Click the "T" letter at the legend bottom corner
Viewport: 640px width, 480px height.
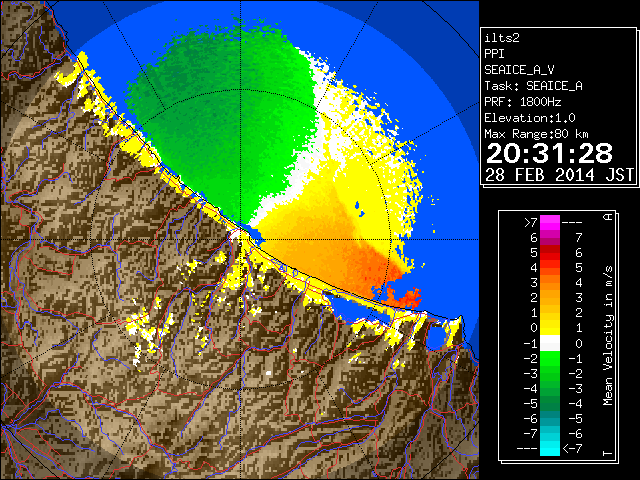coord(608,453)
